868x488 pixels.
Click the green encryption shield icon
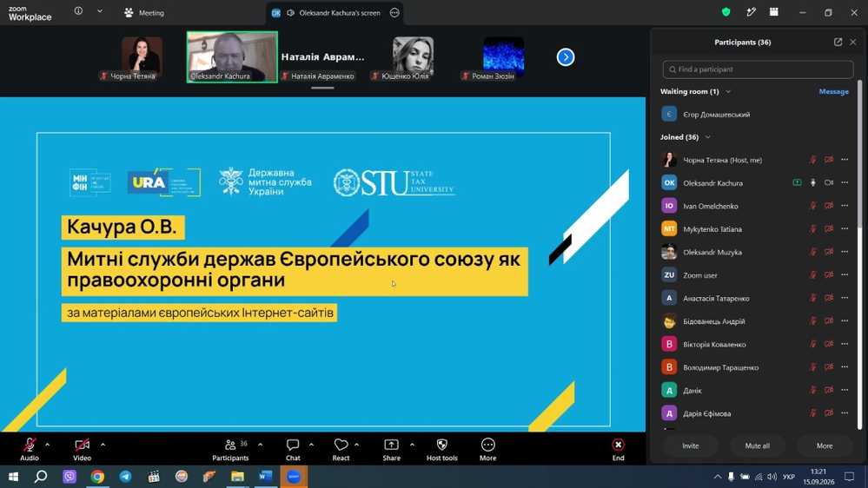click(726, 11)
